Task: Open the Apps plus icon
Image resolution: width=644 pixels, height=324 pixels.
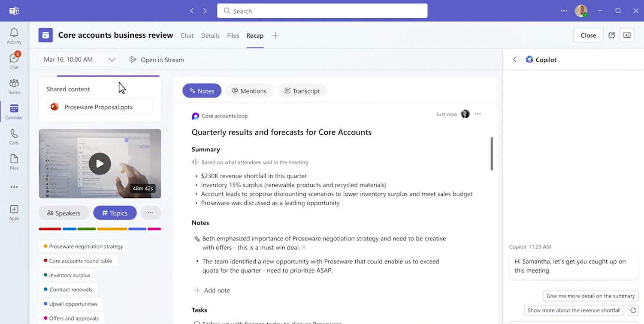Action: (14, 212)
